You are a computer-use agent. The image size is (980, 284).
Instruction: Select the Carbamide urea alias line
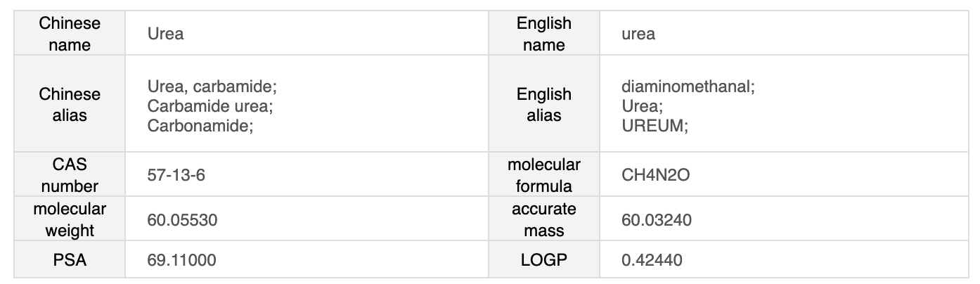pos(209,106)
